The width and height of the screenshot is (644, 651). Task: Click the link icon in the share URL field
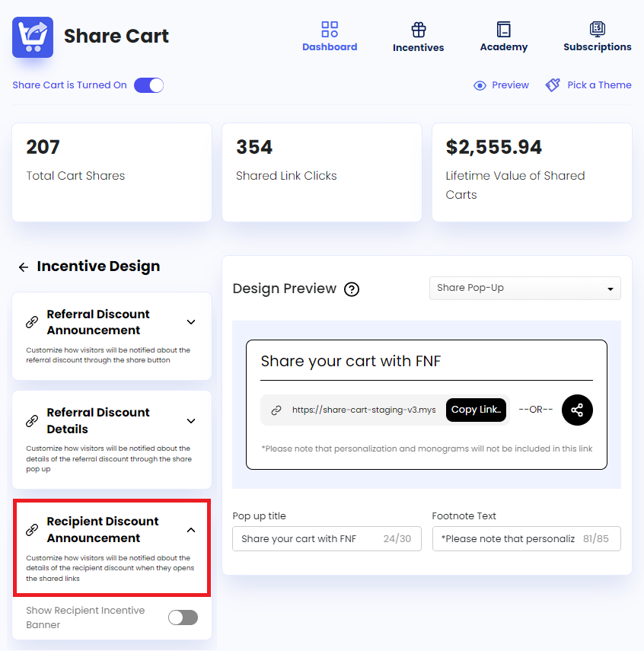pos(276,410)
